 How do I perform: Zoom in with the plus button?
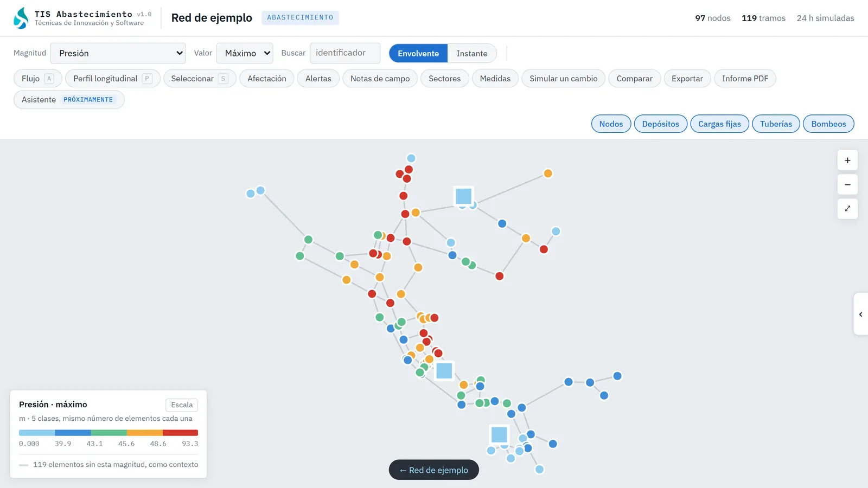coord(847,160)
